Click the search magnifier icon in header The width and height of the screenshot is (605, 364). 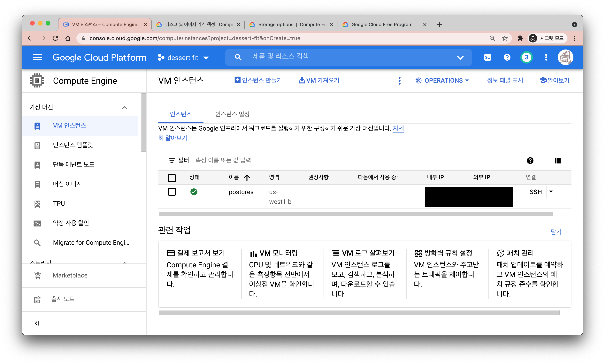pyautogui.click(x=238, y=57)
